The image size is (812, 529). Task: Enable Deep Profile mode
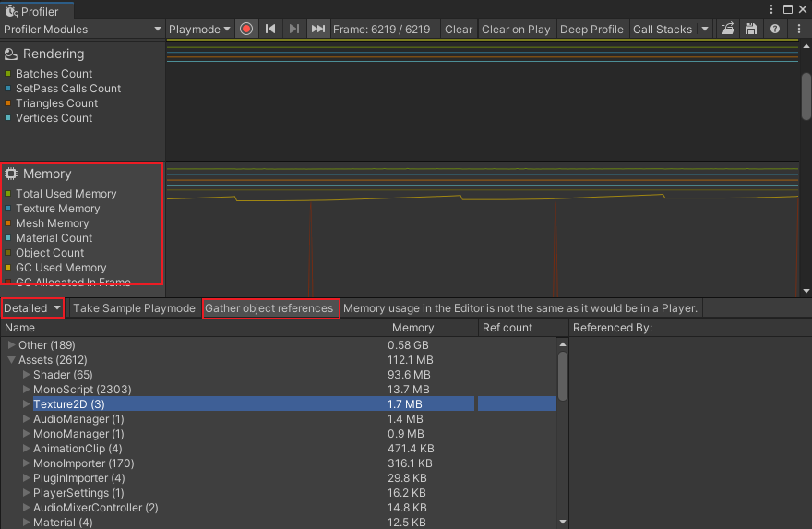tap(591, 30)
